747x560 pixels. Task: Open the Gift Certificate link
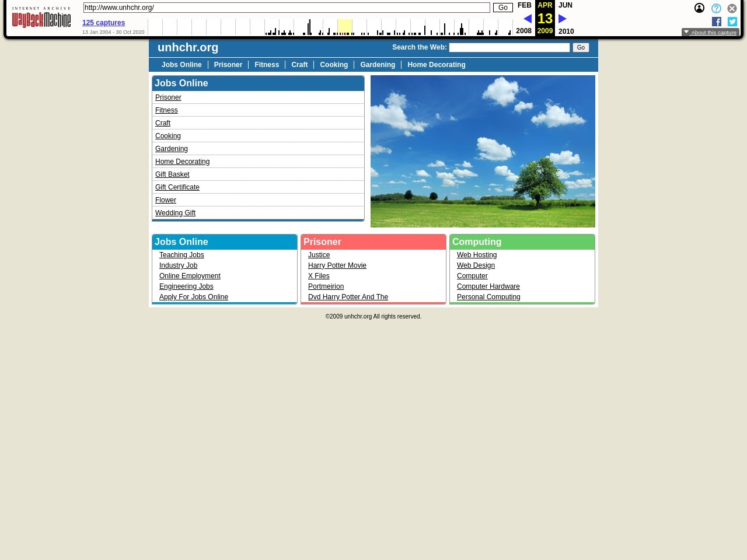(177, 187)
